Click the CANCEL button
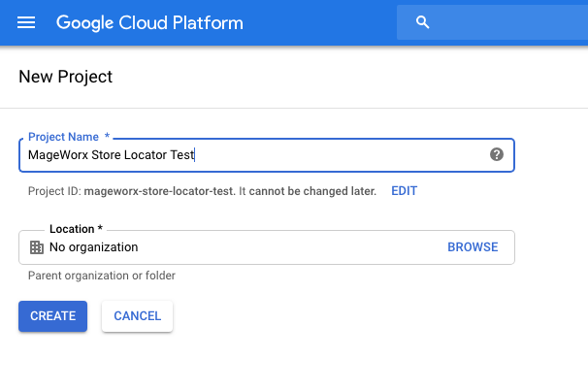This screenshot has width=588, height=391. pos(137,316)
